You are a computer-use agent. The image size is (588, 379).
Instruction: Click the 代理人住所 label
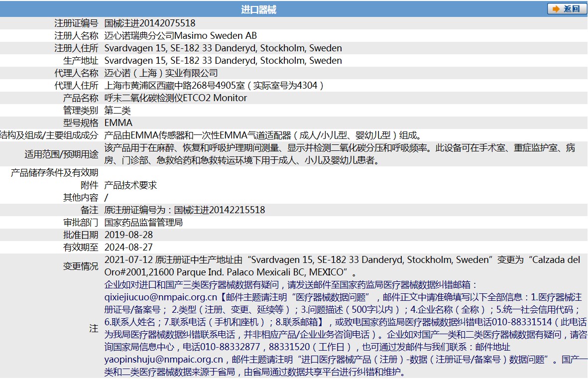tap(76, 86)
